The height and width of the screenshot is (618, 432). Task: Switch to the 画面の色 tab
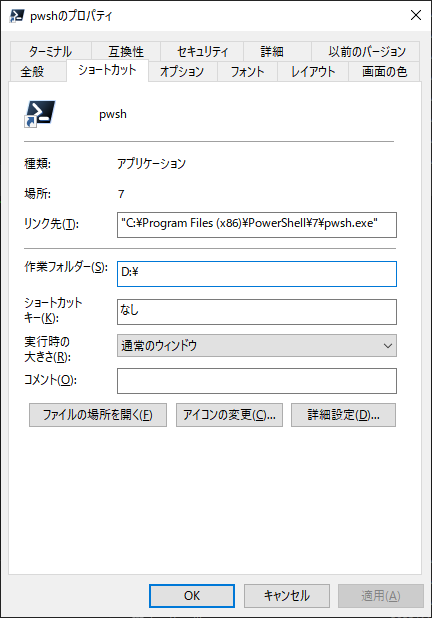[x=384, y=71]
